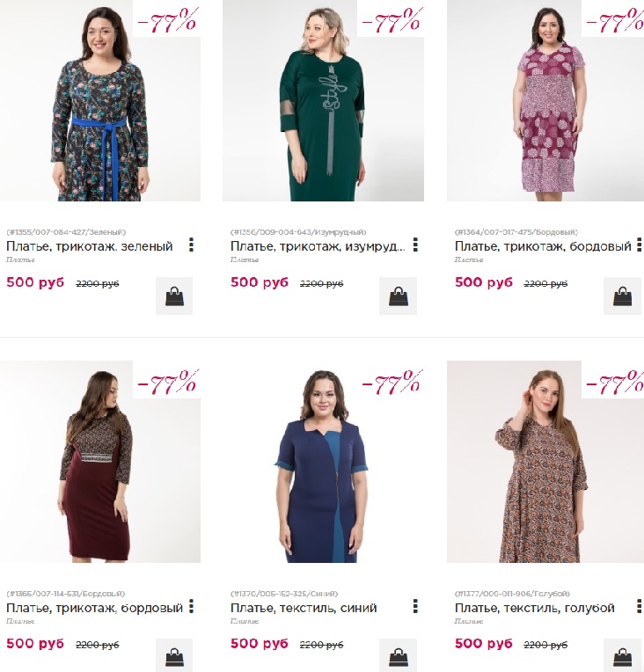
Task: Add blue textile dress #1370 to cart
Action: tap(398, 657)
